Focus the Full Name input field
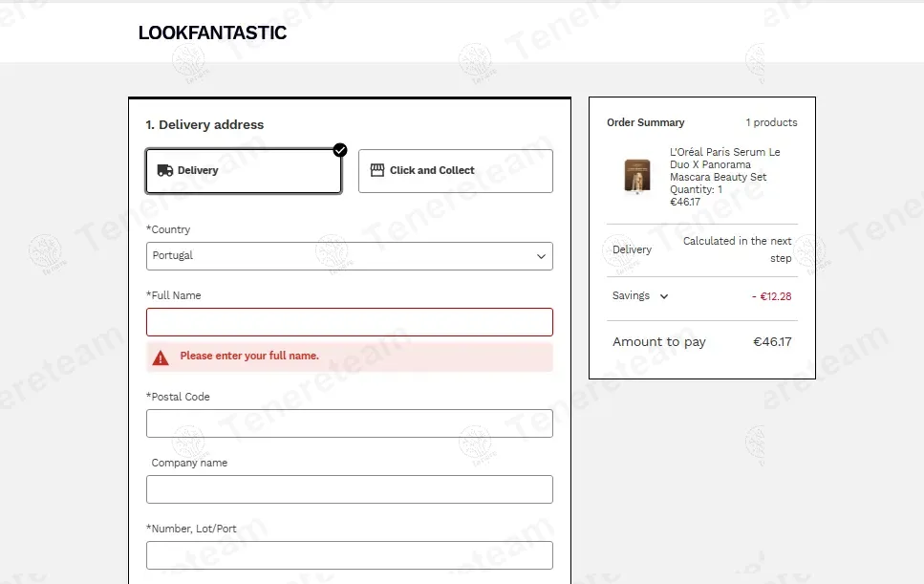Image resolution: width=924 pixels, height=584 pixels. 350,322
